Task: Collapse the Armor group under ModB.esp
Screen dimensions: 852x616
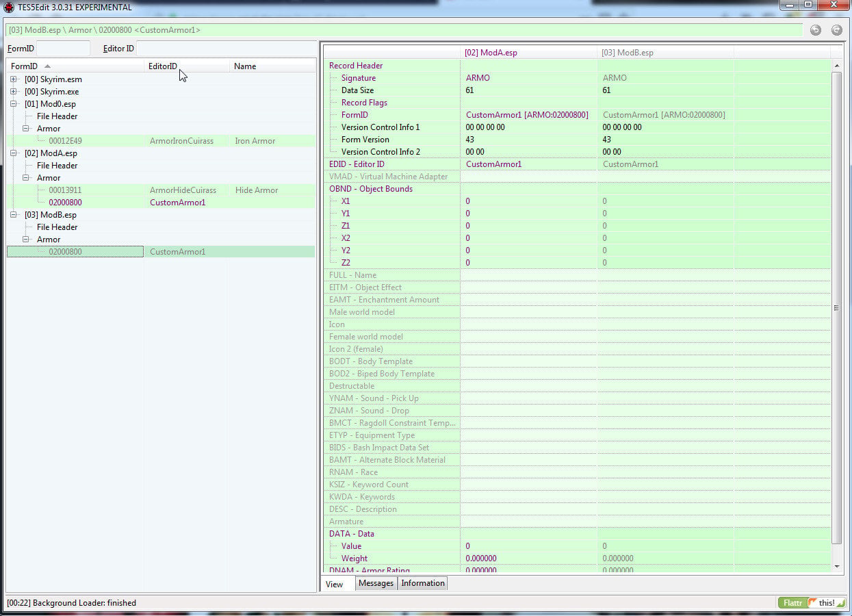Action: pos(25,240)
